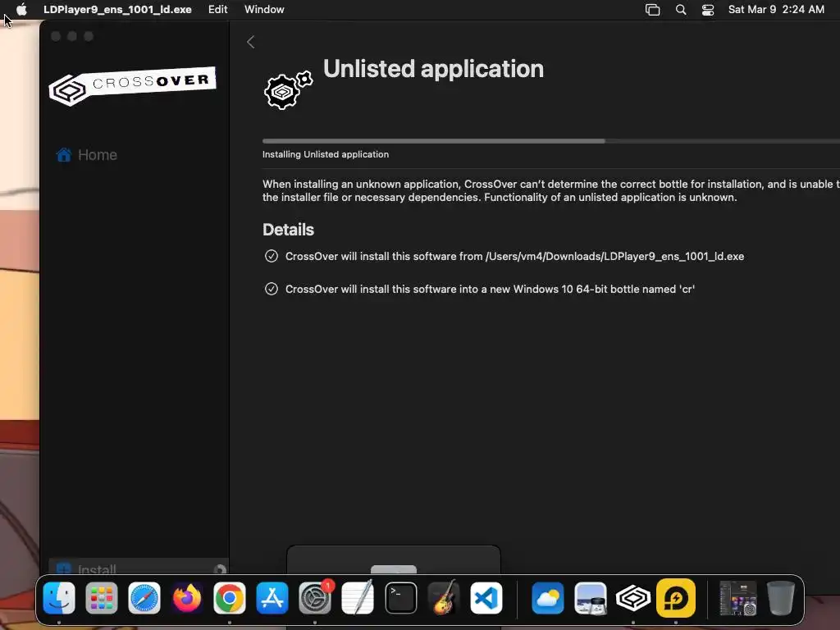Open the Window menu
The width and height of the screenshot is (840, 630).
264,9
